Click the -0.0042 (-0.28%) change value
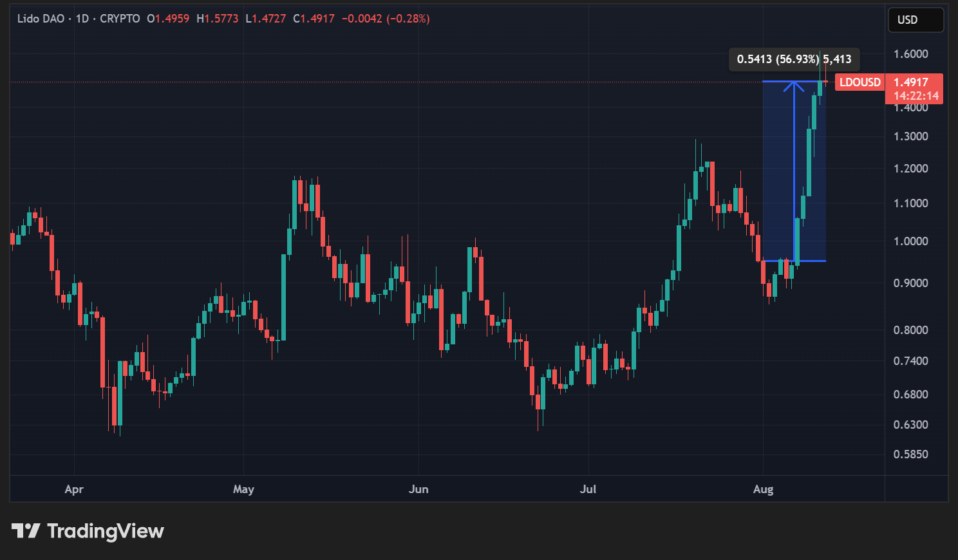 (x=385, y=19)
